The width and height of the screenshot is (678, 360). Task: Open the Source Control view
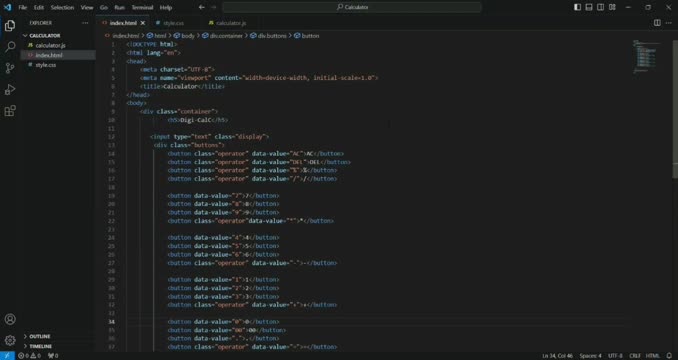[x=10, y=68]
